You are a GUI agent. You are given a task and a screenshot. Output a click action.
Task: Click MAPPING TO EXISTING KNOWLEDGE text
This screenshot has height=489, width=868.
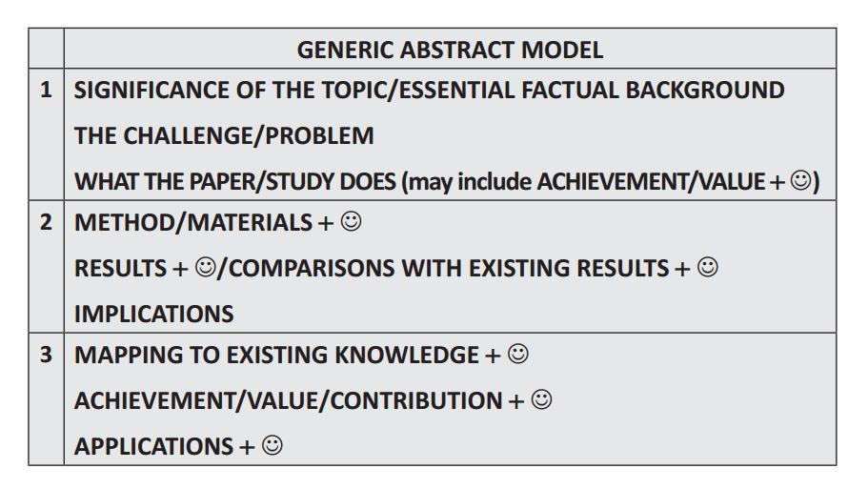276,355
